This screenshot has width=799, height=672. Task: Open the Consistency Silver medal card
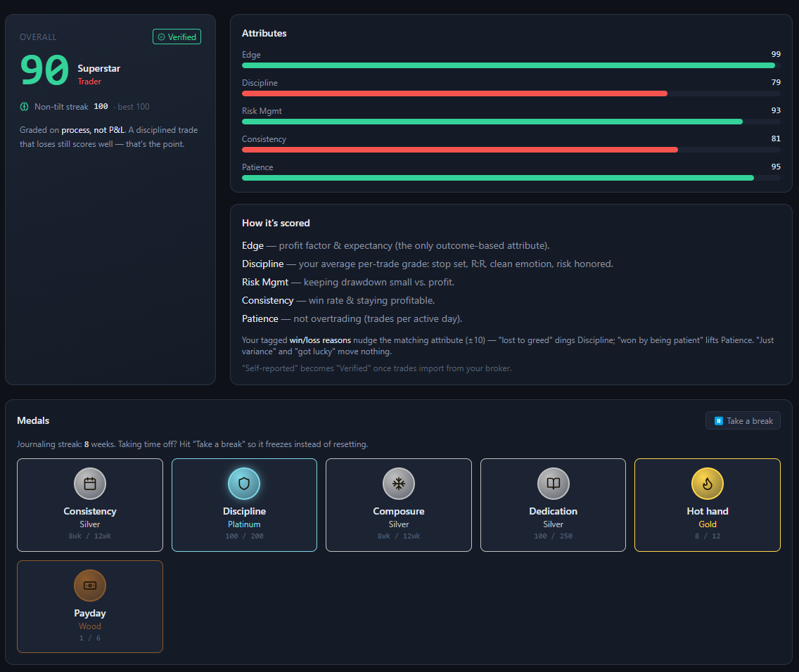(x=90, y=505)
